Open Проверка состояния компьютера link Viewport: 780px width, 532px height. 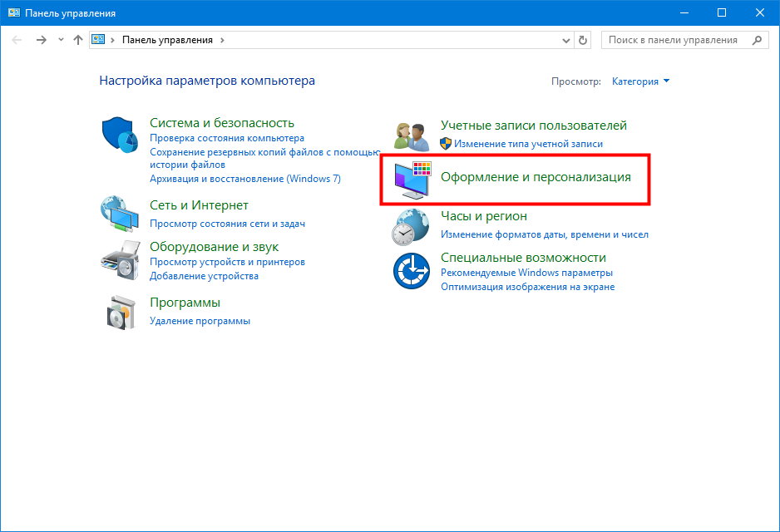point(227,138)
